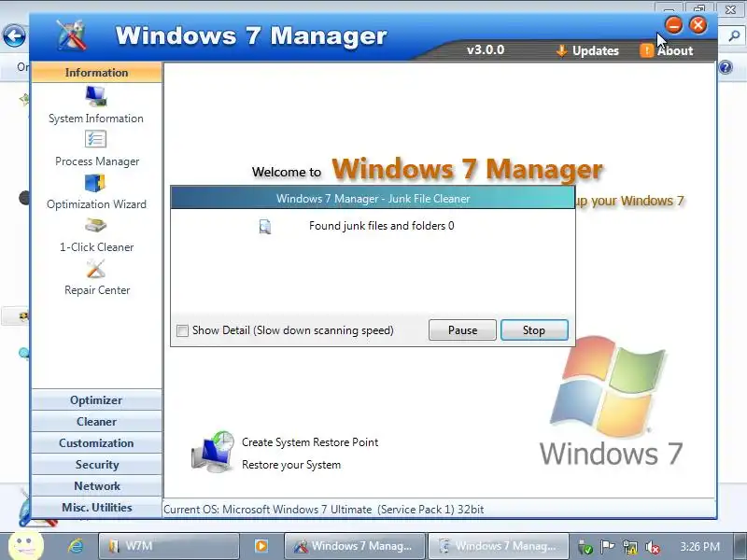Open the 1-Click Cleaner icon
The width and height of the screenshot is (747, 560).
pyautogui.click(x=96, y=226)
